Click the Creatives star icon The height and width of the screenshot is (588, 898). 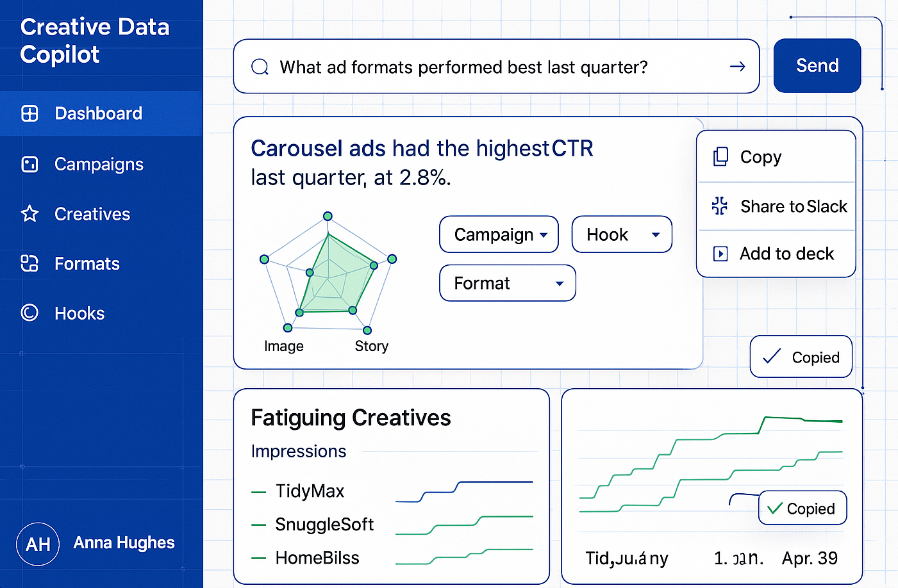(x=30, y=214)
